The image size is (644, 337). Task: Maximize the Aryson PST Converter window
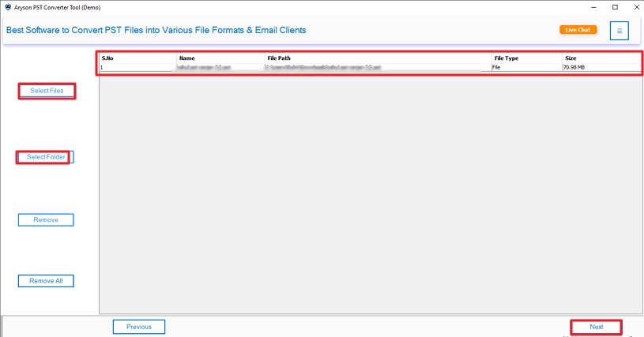tap(615, 7)
